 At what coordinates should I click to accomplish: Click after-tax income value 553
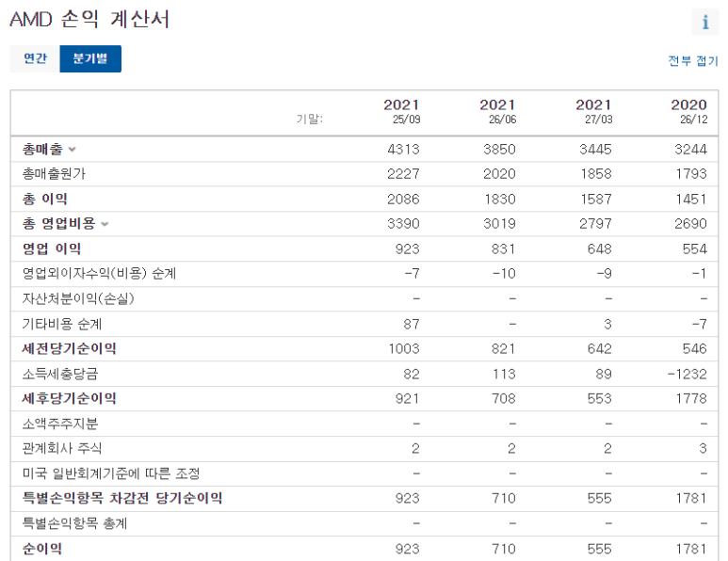click(600, 398)
